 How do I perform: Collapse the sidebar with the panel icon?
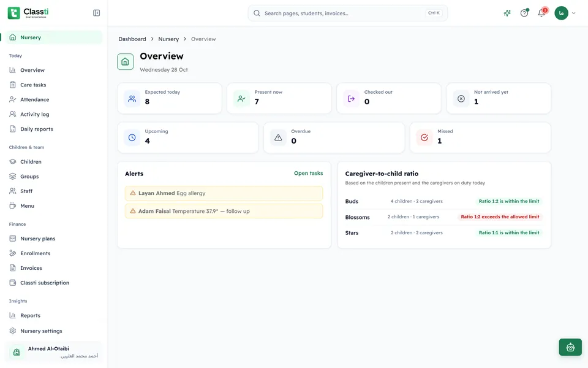96,13
